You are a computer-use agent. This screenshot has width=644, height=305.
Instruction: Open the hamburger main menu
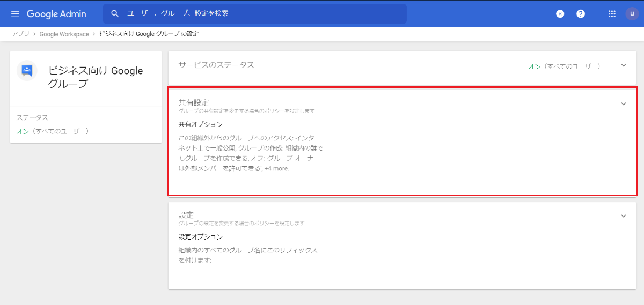pos(15,13)
